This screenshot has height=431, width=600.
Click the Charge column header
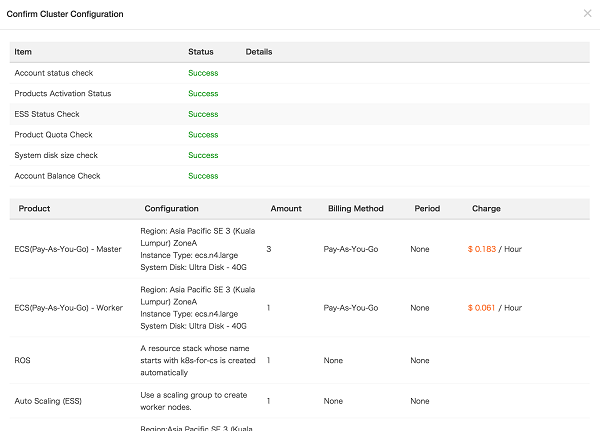point(486,209)
